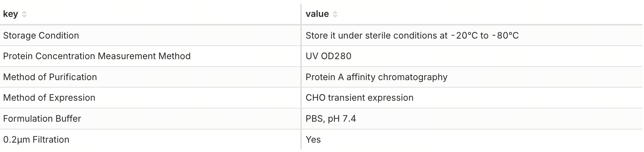
Task: Sort table by key column icon
Action: pos(24,14)
